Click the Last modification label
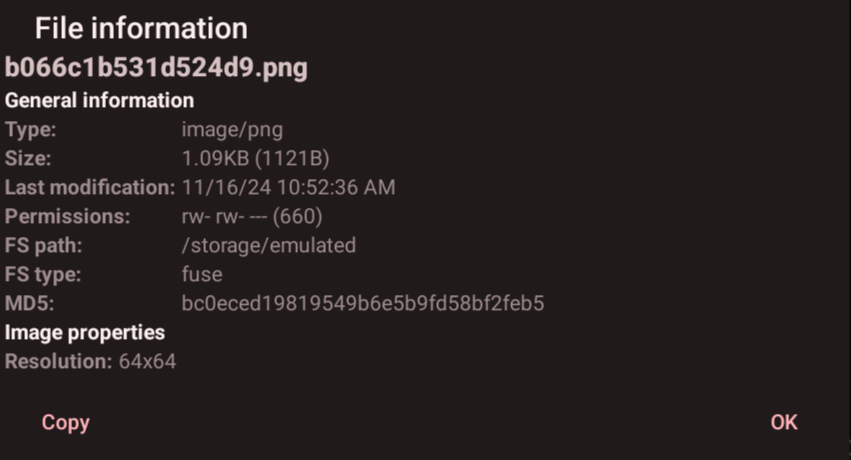 coord(90,187)
